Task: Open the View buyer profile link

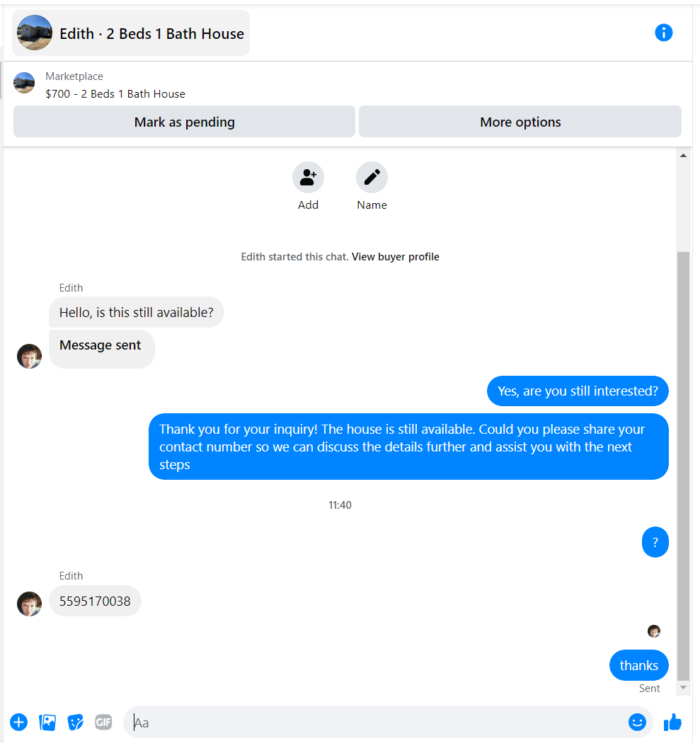Action: coord(395,257)
